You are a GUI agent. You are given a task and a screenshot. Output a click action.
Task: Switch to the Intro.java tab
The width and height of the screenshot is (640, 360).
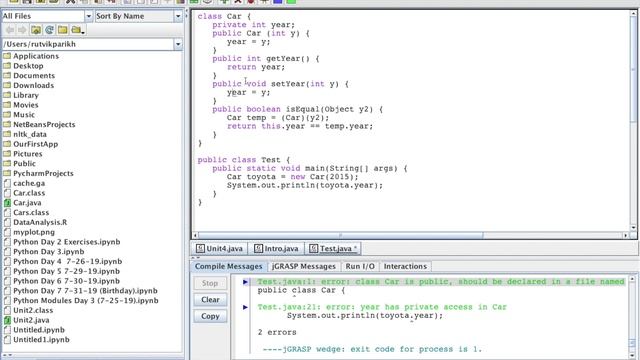tap(276, 248)
